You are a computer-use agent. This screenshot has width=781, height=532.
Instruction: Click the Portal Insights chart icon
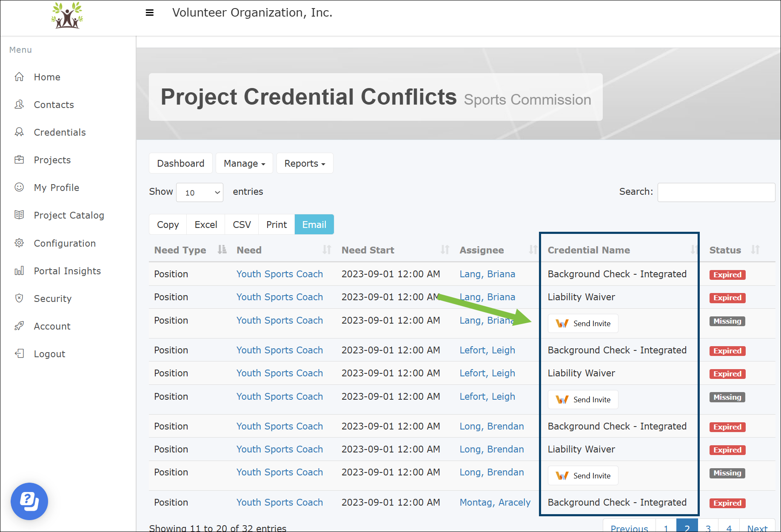[19, 271]
